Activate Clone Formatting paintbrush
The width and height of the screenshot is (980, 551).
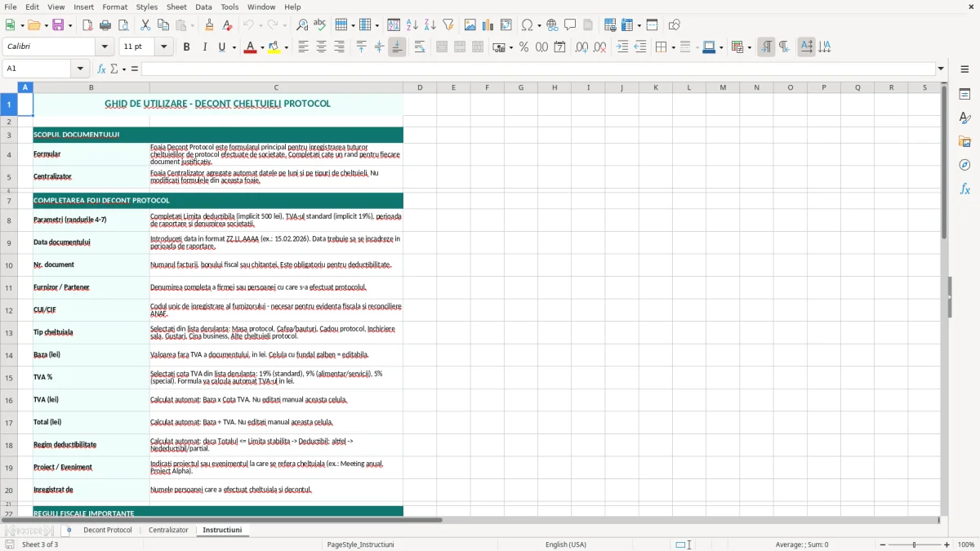(x=209, y=25)
